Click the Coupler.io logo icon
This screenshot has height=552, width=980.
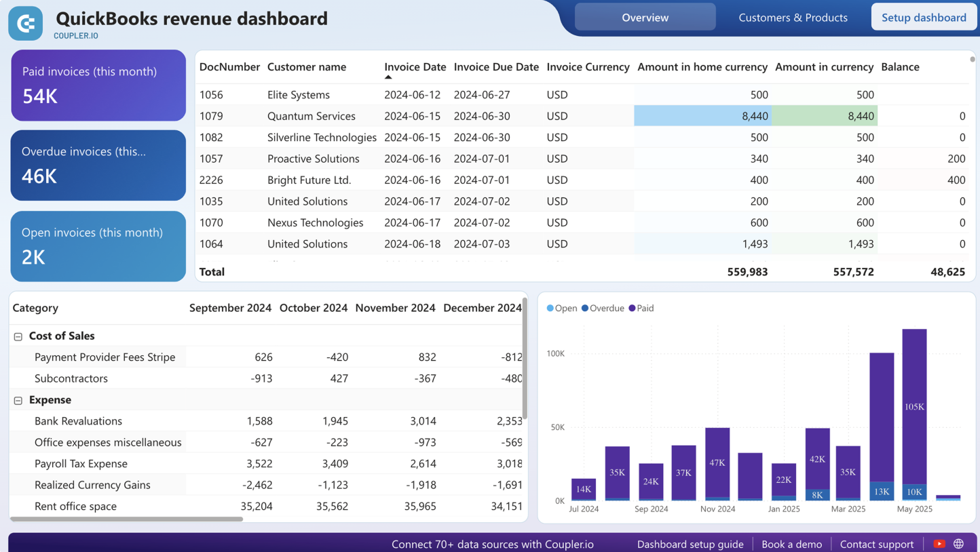coord(25,22)
